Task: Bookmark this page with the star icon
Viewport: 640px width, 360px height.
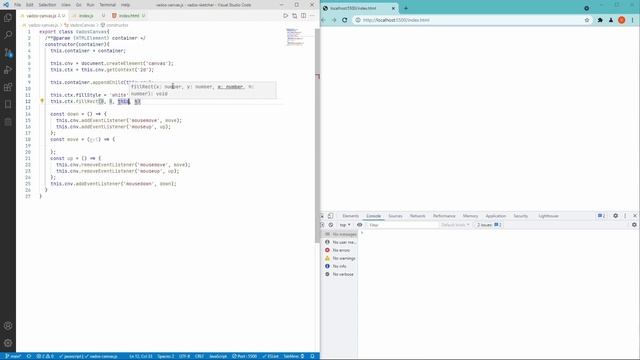Action: pyautogui.click(x=587, y=20)
